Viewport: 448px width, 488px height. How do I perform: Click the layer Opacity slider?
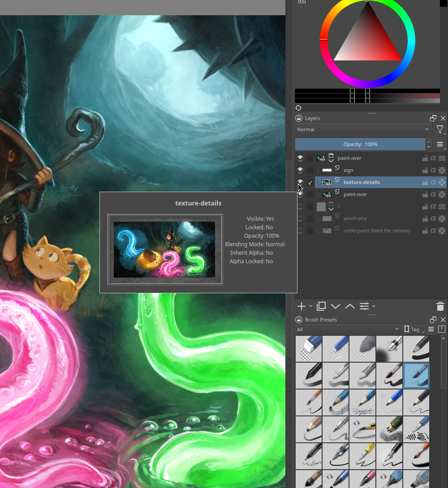[x=360, y=144]
